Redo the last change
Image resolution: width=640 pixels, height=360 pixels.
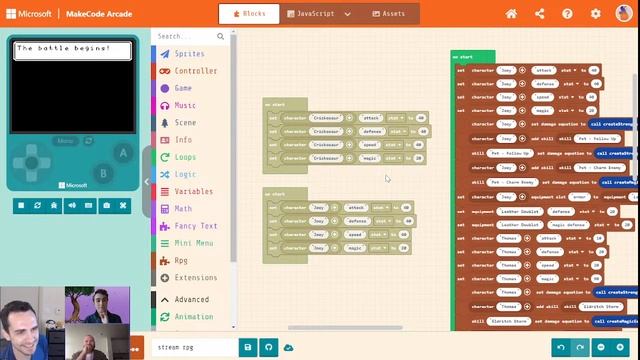[580, 347]
